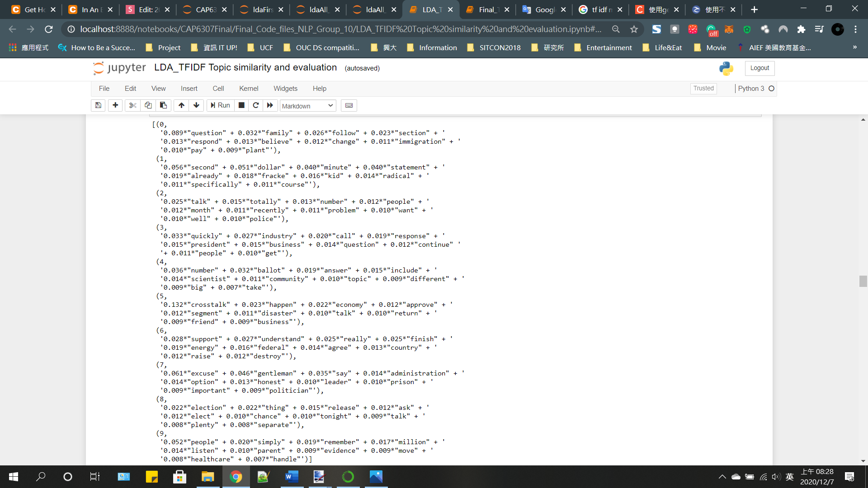
Task: Click the page vertical scrollbar thumb
Action: click(x=863, y=281)
